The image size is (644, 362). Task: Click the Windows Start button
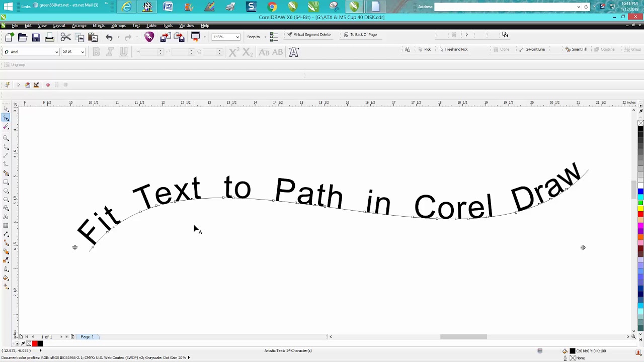tap(9, 7)
